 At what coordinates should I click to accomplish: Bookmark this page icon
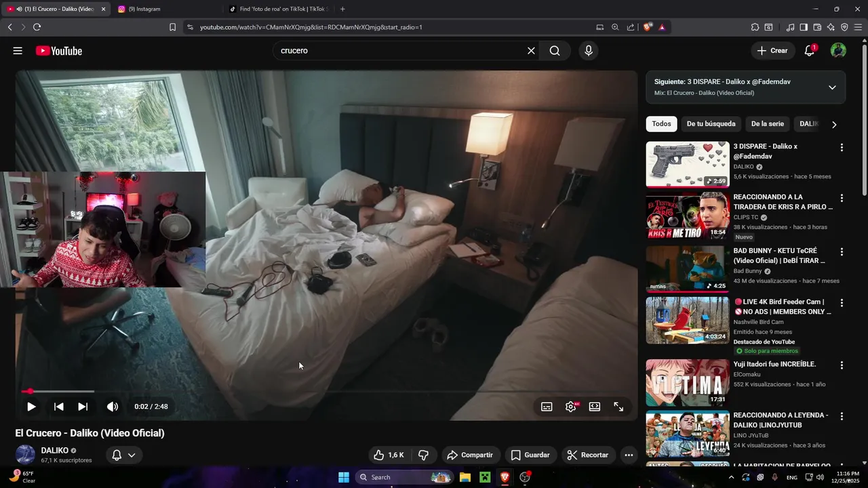(x=172, y=27)
